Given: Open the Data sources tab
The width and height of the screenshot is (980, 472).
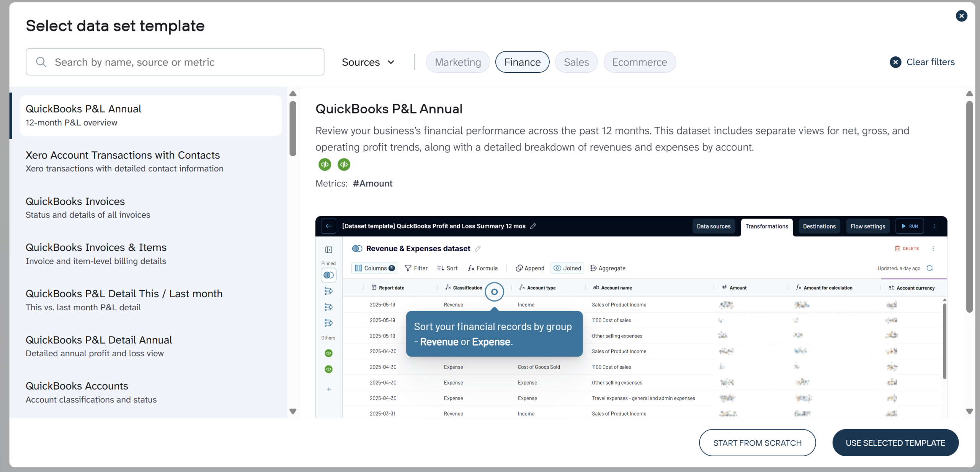Looking at the screenshot, I should coord(714,226).
